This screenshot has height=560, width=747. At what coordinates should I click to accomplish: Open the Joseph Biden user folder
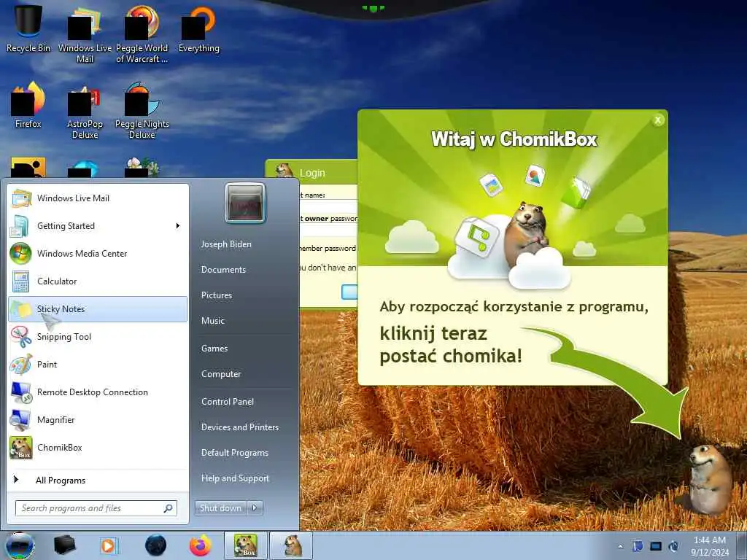tap(226, 244)
